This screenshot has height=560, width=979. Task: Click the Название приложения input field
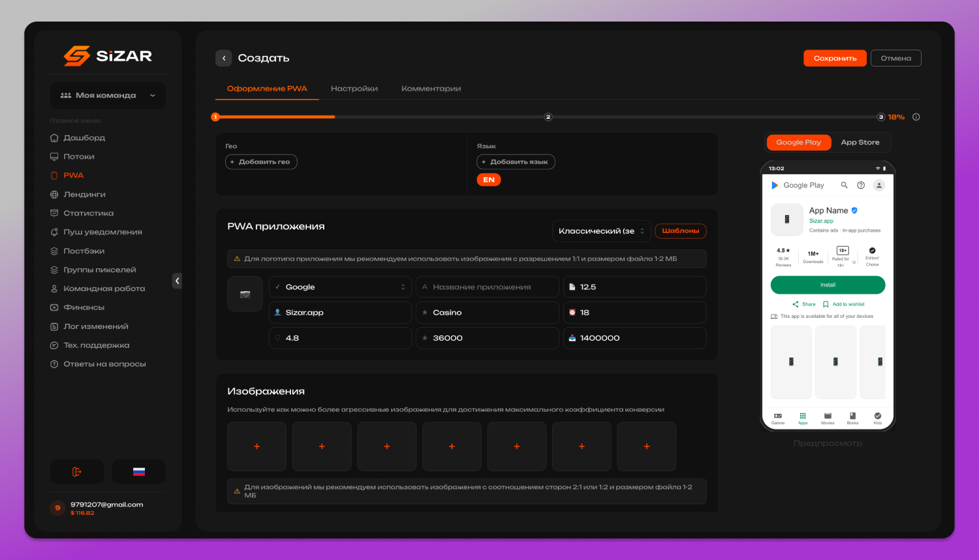(488, 287)
